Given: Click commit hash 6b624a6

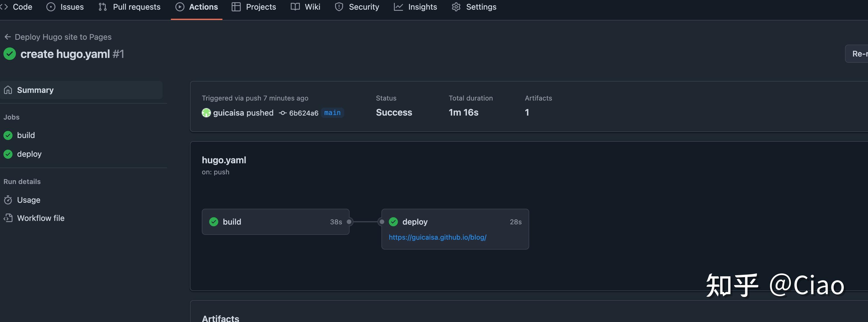Looking at the screenshot, I should (x=303, y=113).
